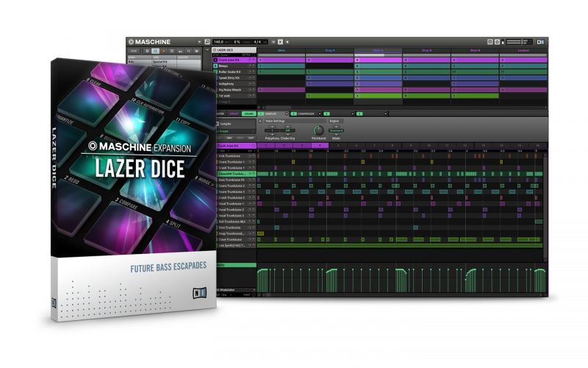Mute the Clave TrunkJuice sound
The width and height of the screenshot is (588, 368).
tap(249, 240)
